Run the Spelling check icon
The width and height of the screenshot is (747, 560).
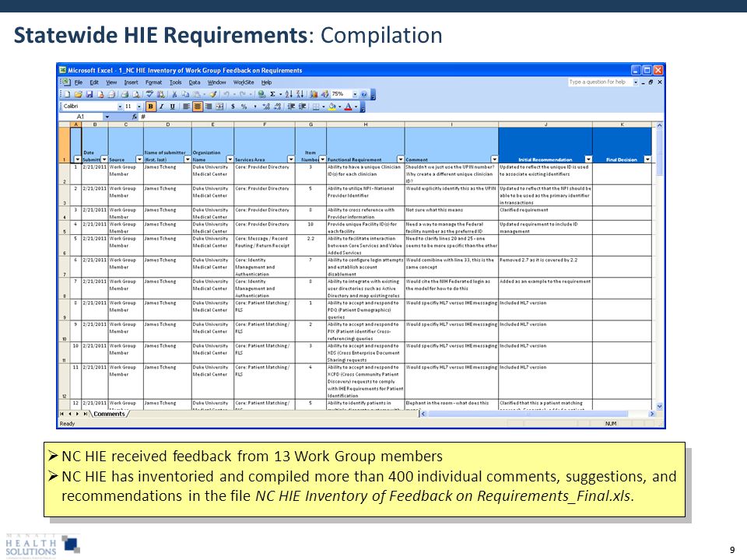tap(149, 94)
